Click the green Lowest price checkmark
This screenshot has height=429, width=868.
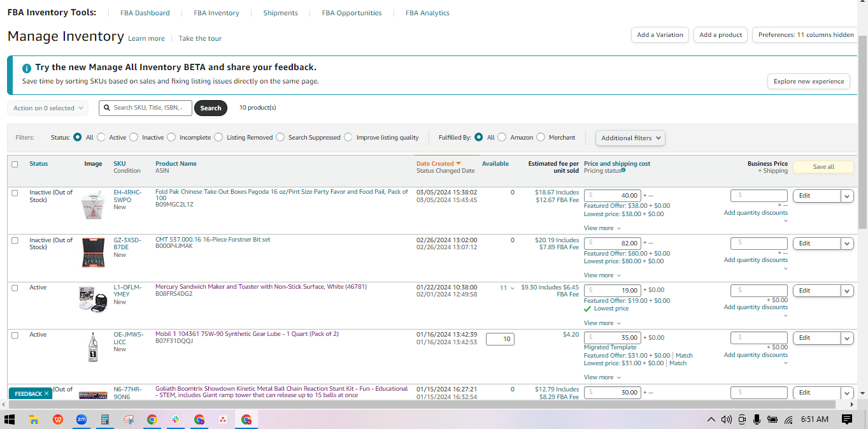pyautogui.click(x=587, y=309)
